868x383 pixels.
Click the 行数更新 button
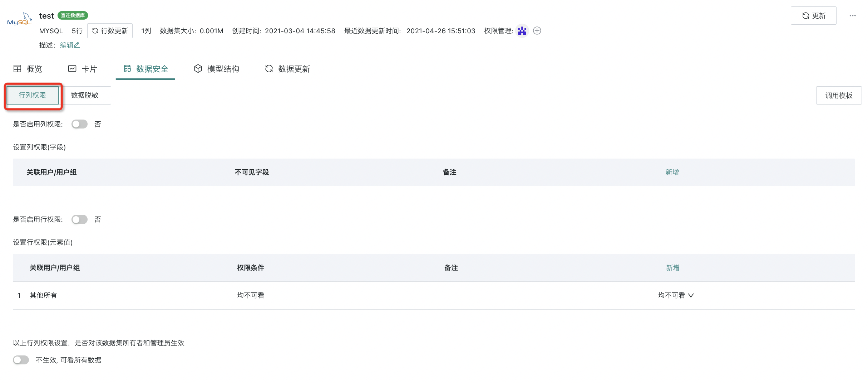(110, 31)
